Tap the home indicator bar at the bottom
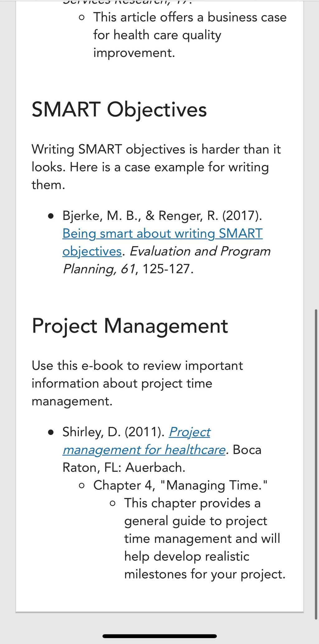The width and height of the screenshot is (319, 644). coord(159,636)
